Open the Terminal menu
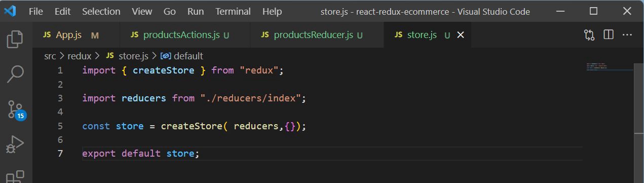 coord(233,11)
